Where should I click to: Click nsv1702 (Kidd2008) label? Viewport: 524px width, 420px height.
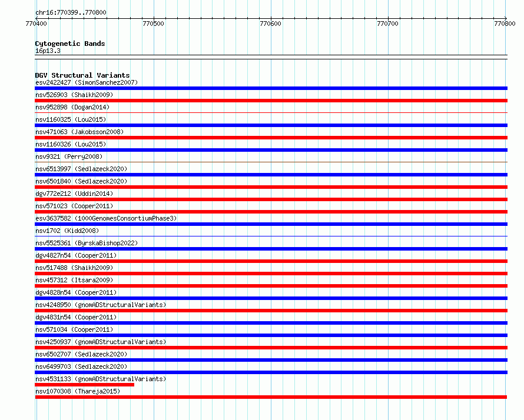(67, 231)
